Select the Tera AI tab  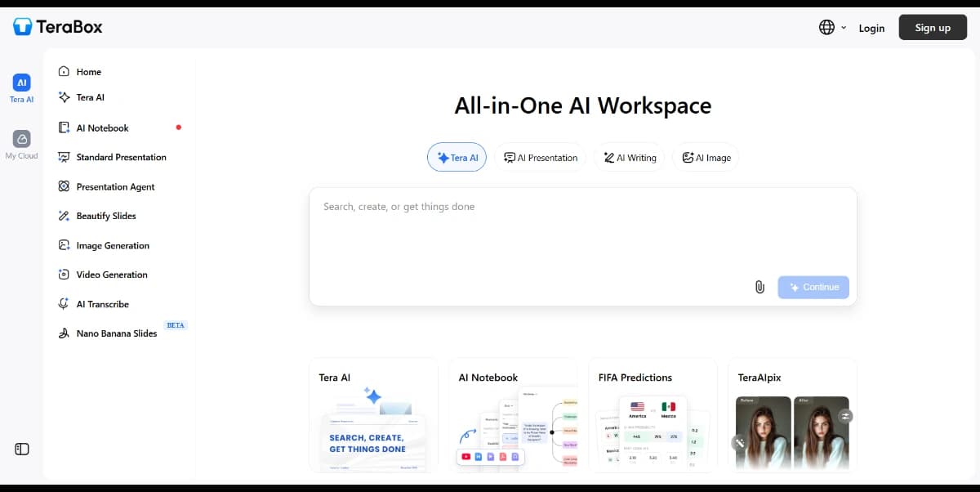(457, 158)
